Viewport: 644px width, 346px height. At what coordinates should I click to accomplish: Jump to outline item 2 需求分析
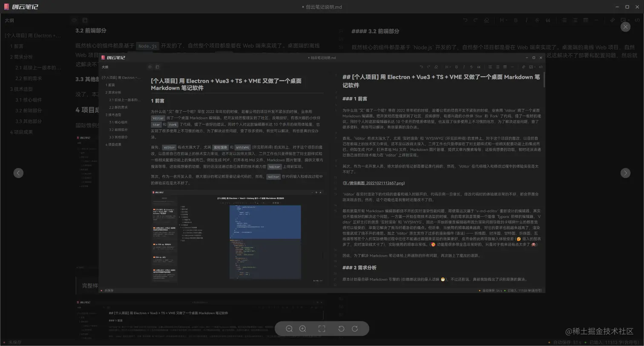[21, 57]
